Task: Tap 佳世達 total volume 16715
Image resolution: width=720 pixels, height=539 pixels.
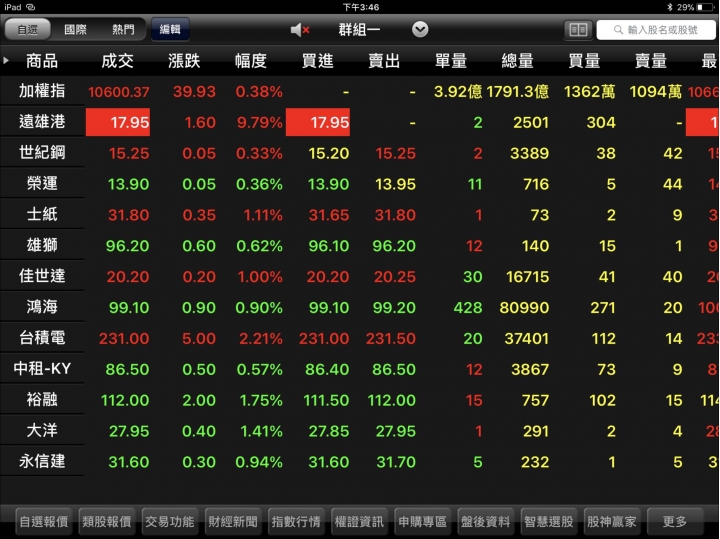Action: [x=527, y=277]
